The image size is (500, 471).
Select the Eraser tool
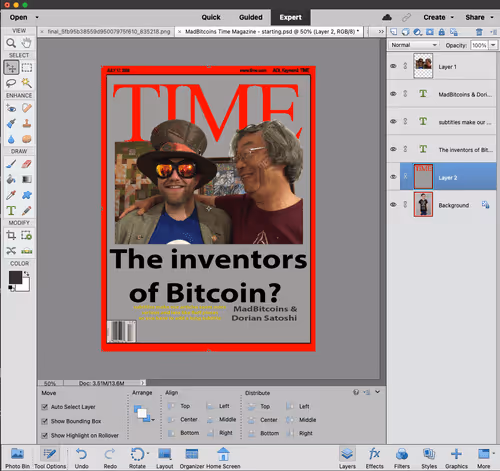[27, 164]
